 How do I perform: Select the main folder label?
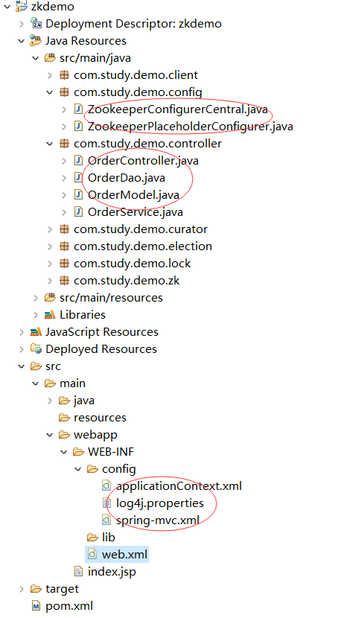coord(72,383)
